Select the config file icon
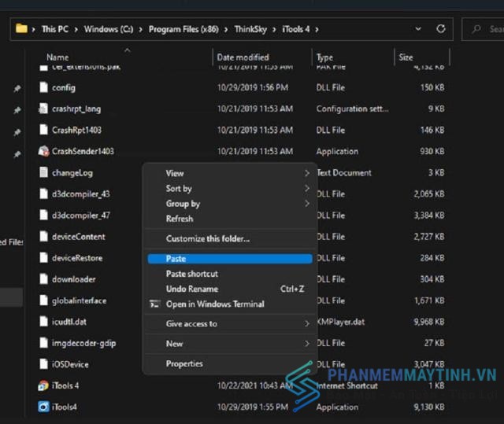Viewport: 504px width, 424px height. point(43,87)
